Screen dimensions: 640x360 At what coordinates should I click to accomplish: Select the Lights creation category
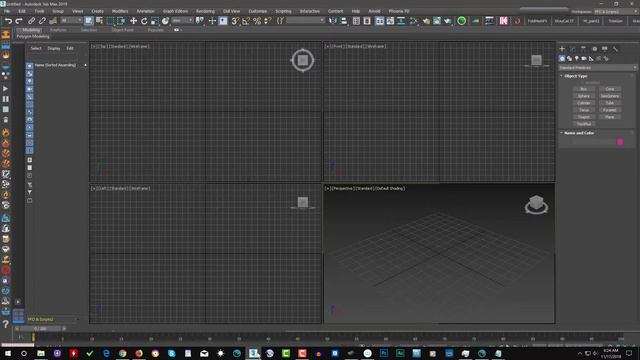point(576,59)
